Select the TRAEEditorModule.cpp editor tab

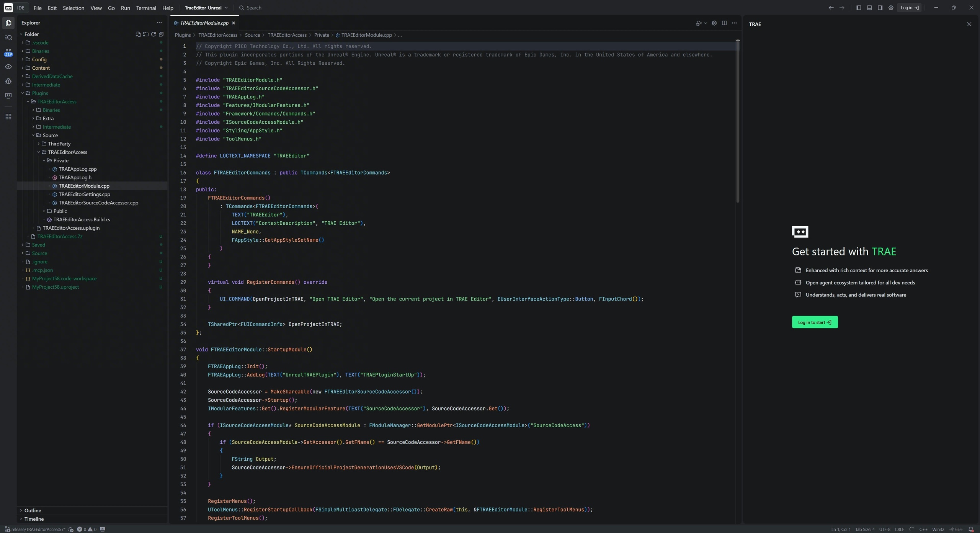coord(204,23)
